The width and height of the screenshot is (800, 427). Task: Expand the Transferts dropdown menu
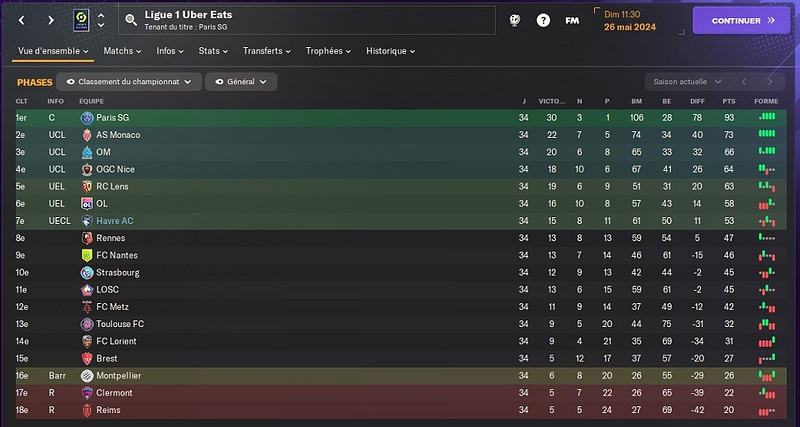point(267,51)
